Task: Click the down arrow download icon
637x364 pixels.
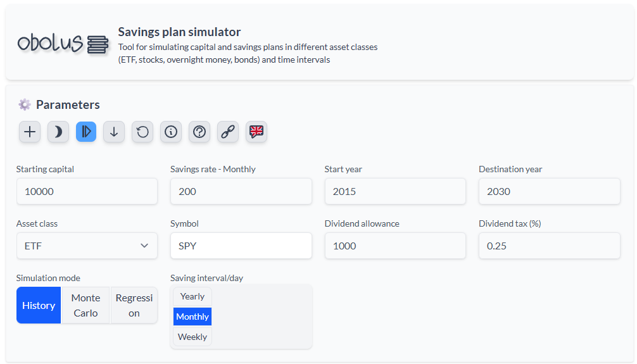Action: [x=114, y=132]
